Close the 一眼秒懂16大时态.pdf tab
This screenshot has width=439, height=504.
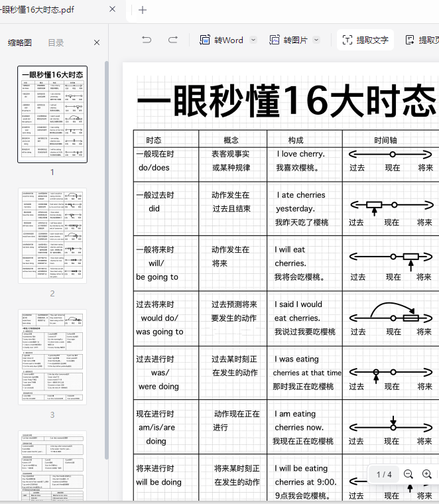click(112, 9)
